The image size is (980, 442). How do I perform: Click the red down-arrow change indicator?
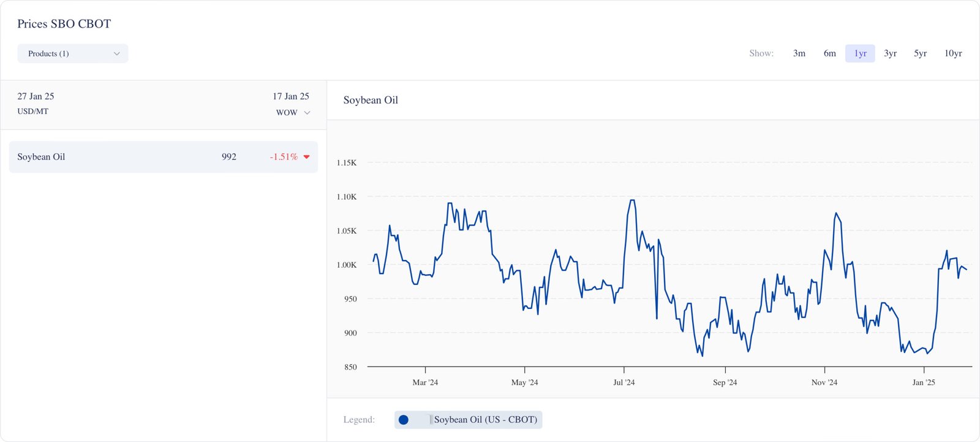coord(307,157)
